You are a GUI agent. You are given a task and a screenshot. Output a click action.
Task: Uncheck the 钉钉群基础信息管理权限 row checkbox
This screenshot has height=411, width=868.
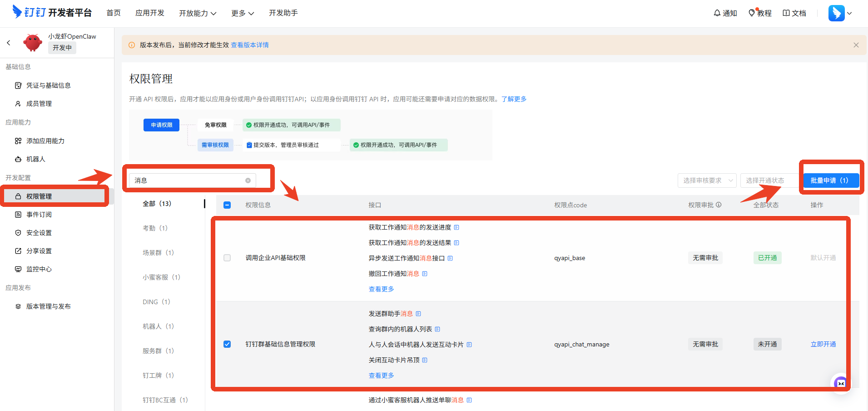coord(227,344)
